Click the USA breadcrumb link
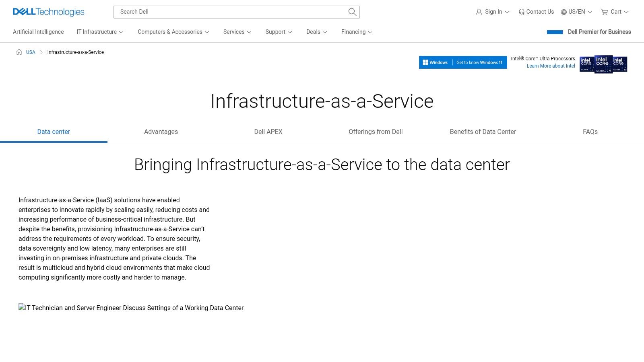This screenshot has height=362, width=644. coord(30,52)
